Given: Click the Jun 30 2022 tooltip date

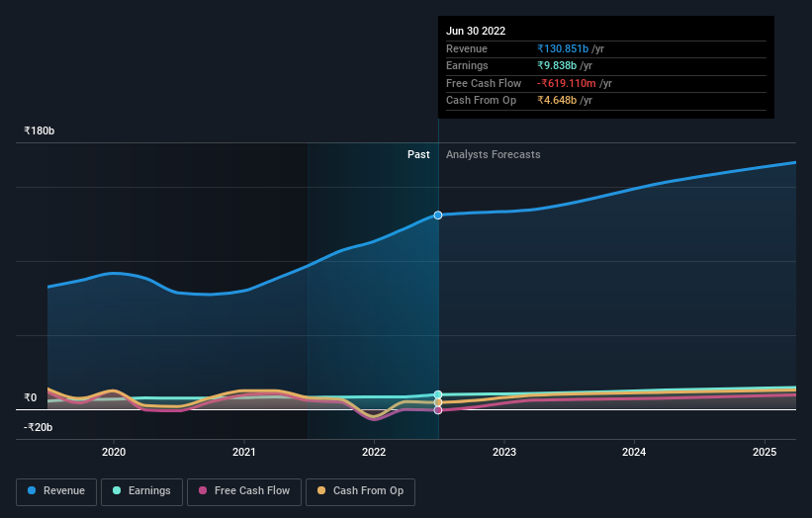Looking at the screenshot, I should pos(476,31).
